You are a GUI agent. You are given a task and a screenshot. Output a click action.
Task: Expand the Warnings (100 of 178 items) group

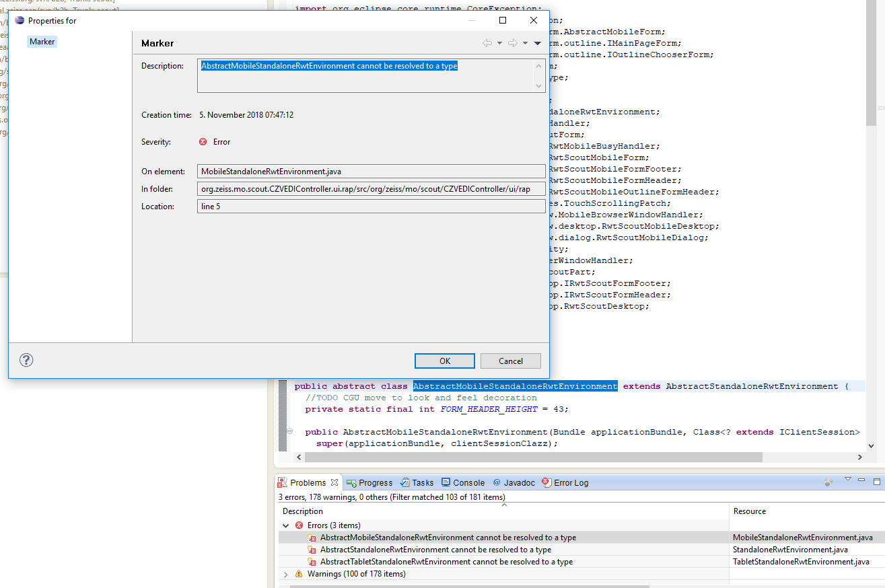tap(286, 574)
